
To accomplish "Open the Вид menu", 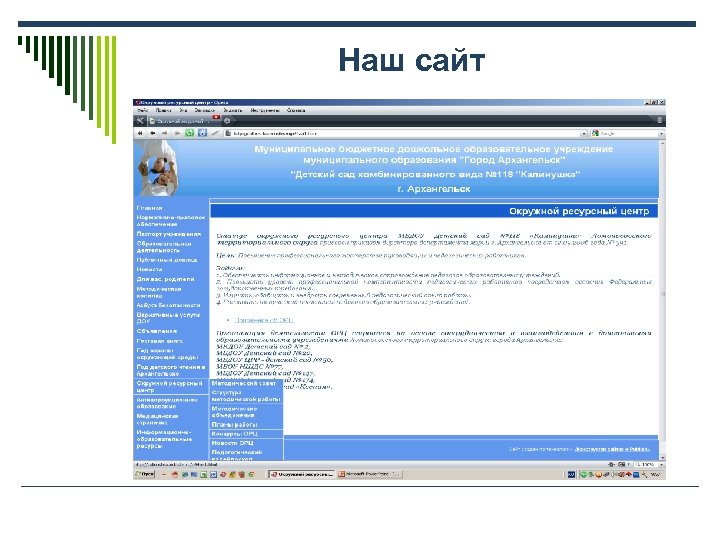I will tap(183, 111).
